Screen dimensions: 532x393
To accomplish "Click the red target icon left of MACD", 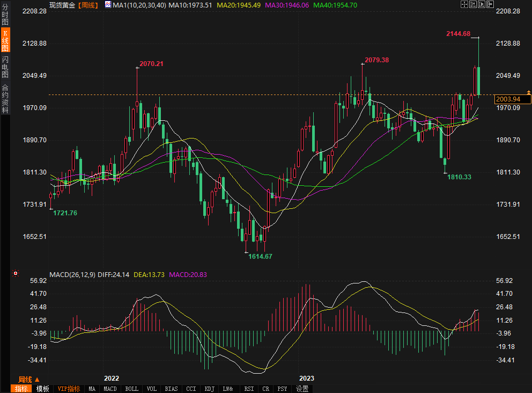I will (16, 273).
